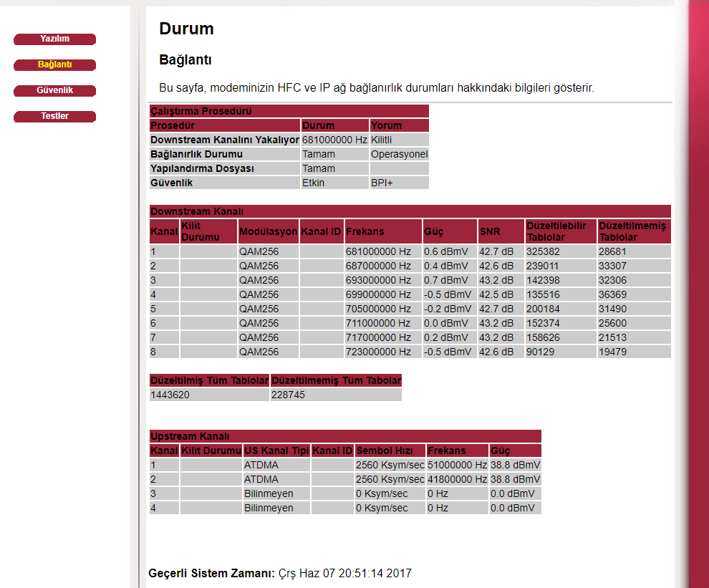Select the 51000000 Hz upstream frequency
This screenshot has width=709, height=588.
[x=458, y=465]
